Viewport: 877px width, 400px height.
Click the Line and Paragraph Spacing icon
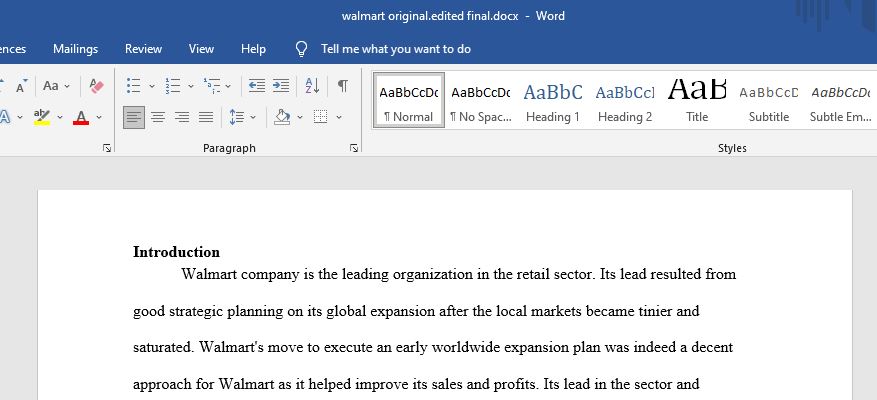tap(237, 117)
